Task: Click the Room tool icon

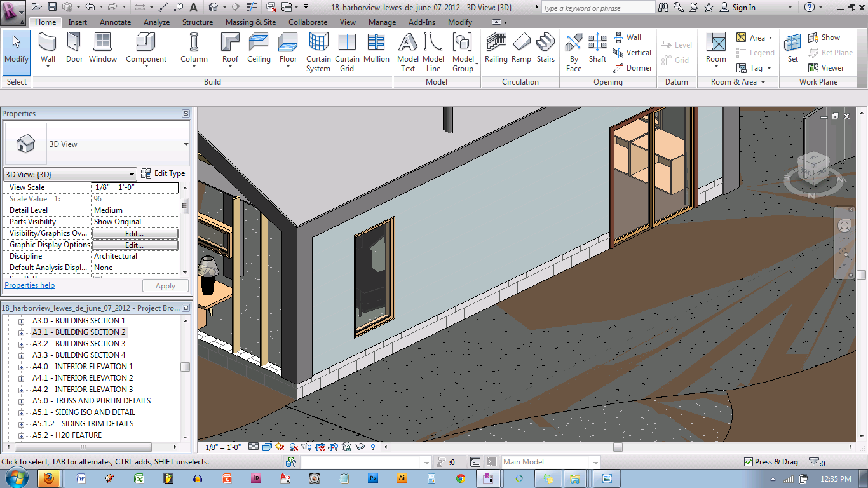Action: point(716,48)
